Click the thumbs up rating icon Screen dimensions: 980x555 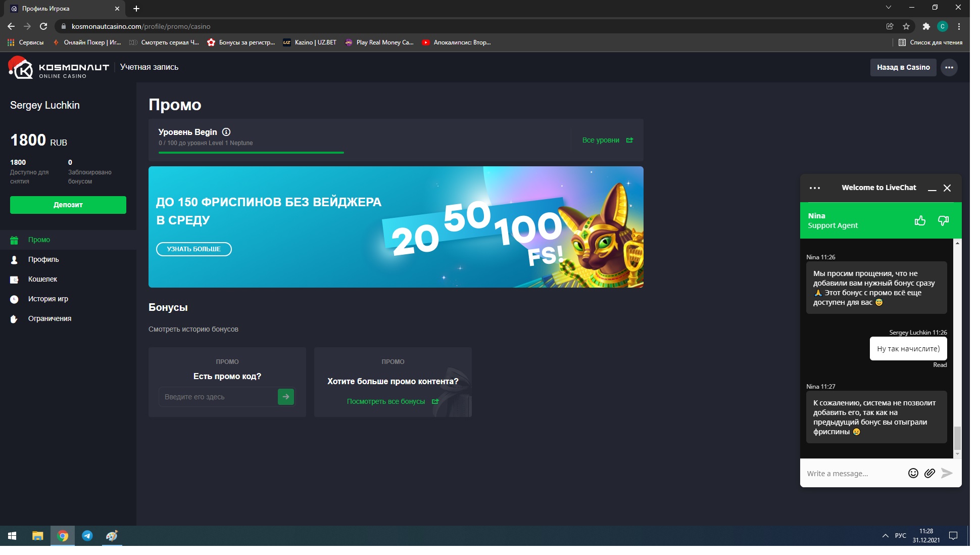click(x=920, y=220)
